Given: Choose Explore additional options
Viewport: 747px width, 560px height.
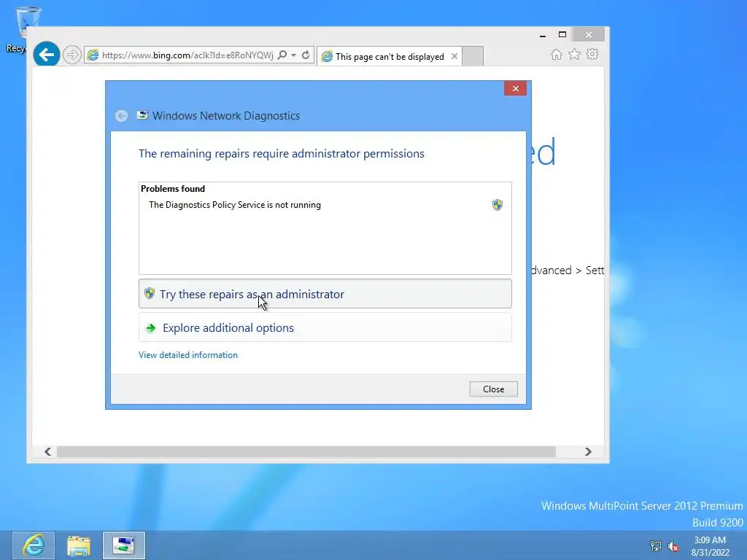Looking at the screenshot, I should coord(325,327).
